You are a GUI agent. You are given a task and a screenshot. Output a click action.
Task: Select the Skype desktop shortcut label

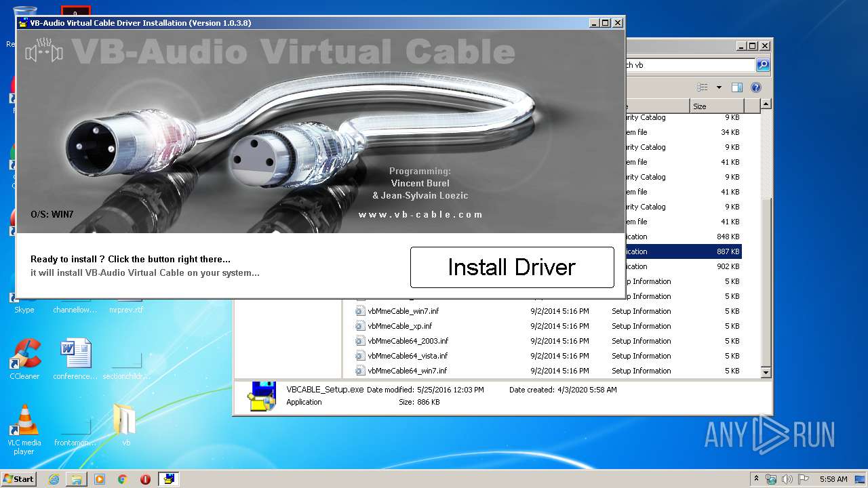[24, 310]
